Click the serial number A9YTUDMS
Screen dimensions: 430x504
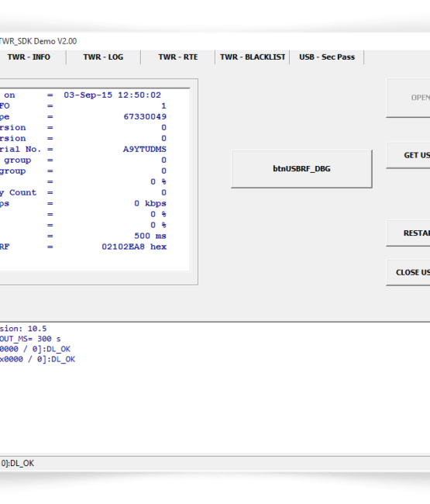145,149
